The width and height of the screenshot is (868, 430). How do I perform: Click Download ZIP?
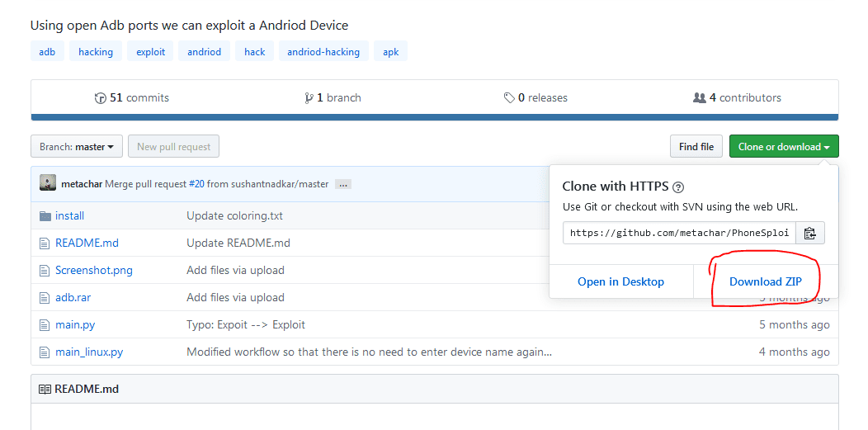766,281
